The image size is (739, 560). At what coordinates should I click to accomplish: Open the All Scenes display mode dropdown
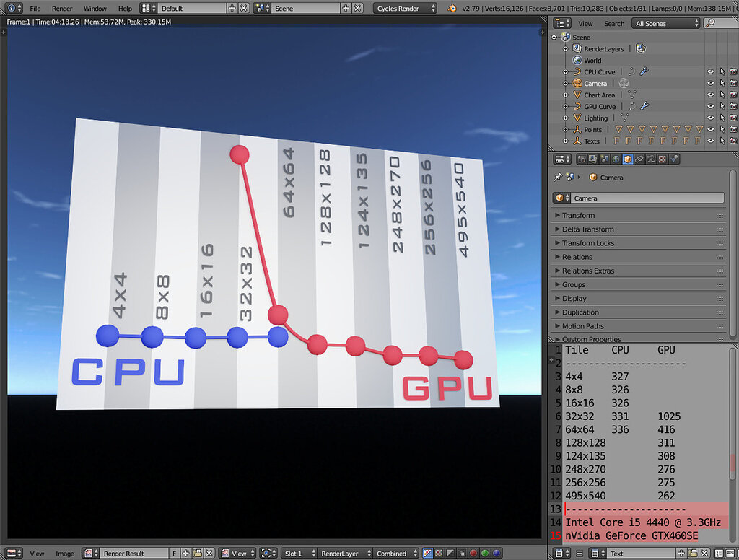pos(666,23)
